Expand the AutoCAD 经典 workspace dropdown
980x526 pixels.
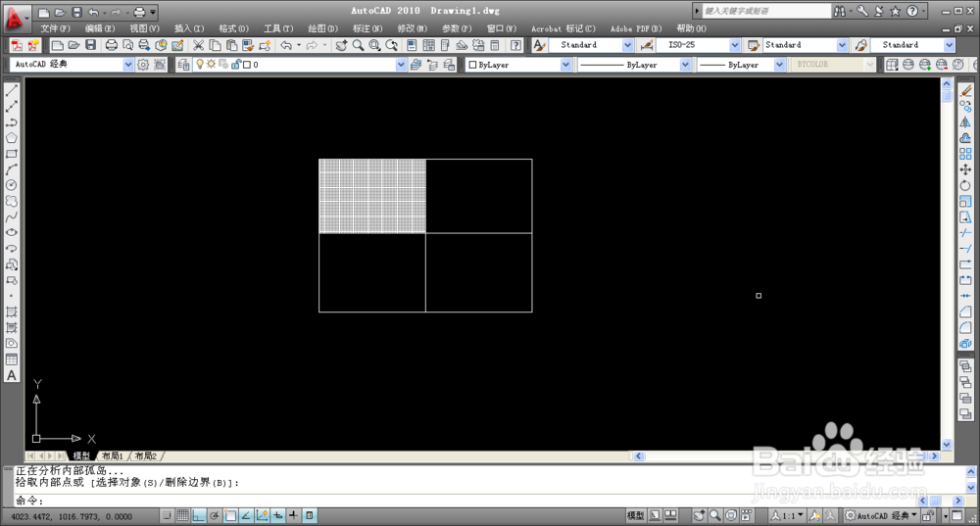(x=128, y=65)
